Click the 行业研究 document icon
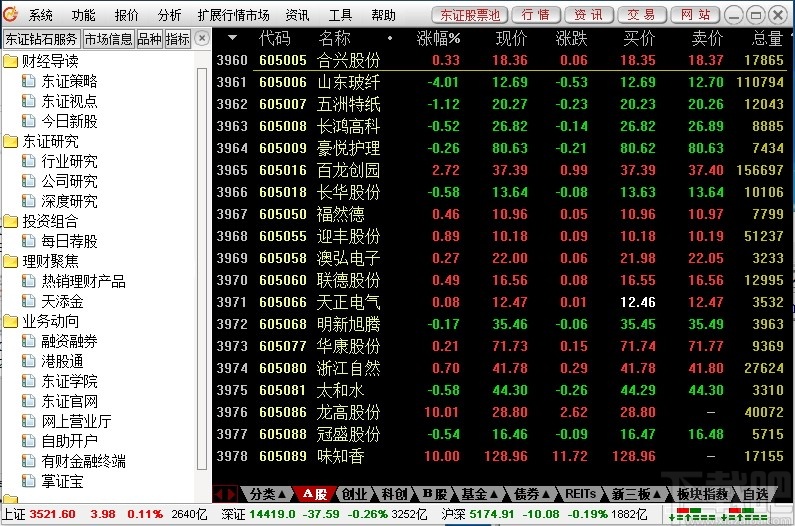 coord(29,161)
